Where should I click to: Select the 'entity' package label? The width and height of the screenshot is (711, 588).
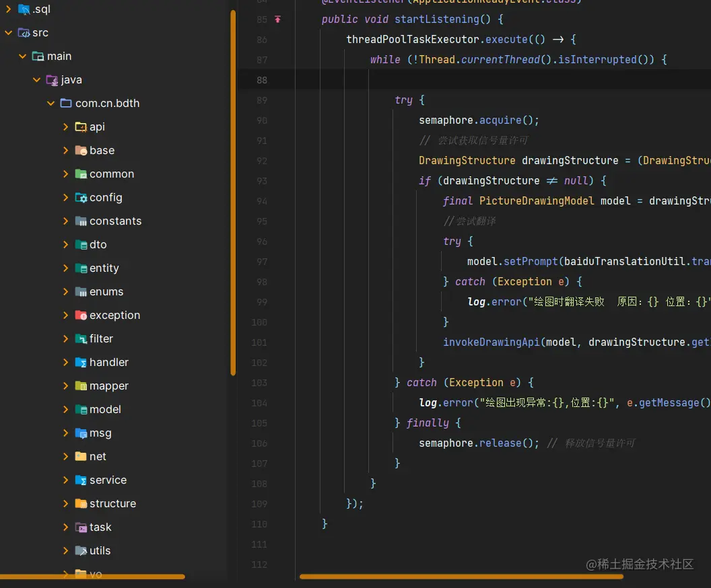[104, 268]
